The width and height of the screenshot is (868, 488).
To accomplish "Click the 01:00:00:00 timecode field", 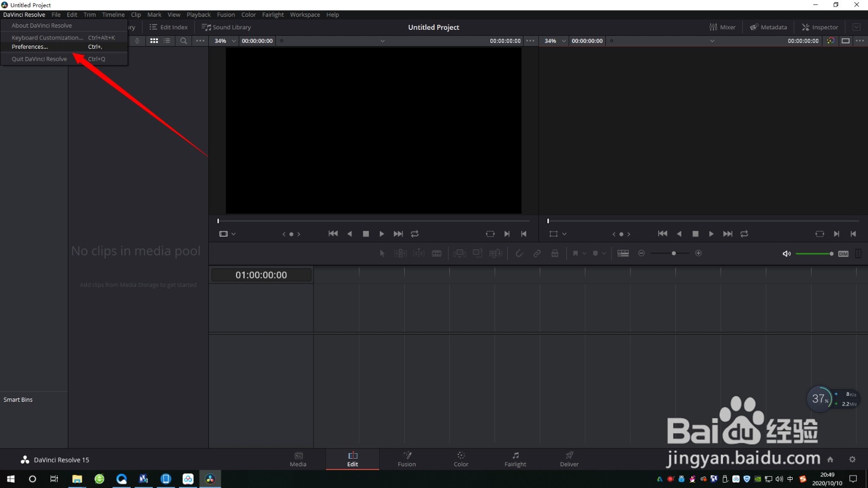I will click(261, 275).
